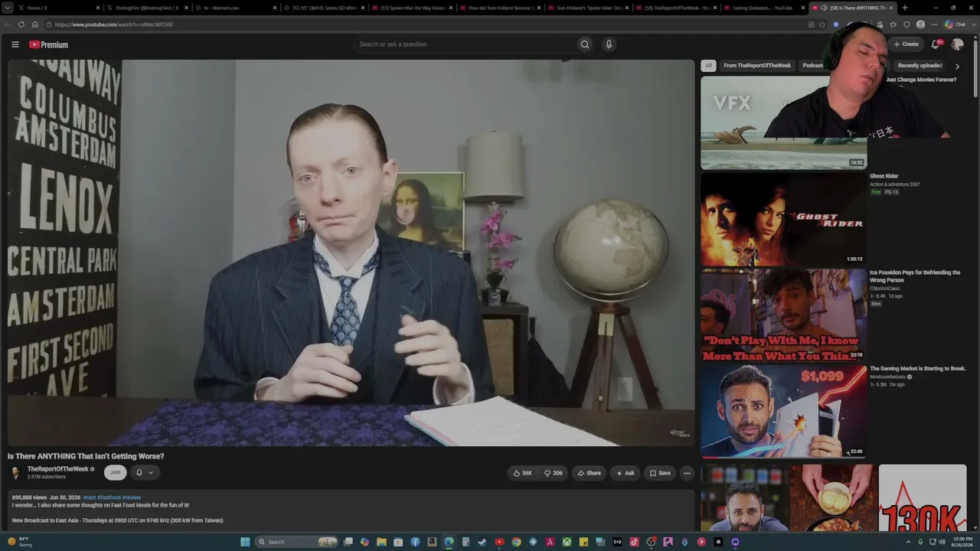Select the Recently uploaded chip
Image resolution: width=980 pixels, height=551 pixels.
[920, 66]
